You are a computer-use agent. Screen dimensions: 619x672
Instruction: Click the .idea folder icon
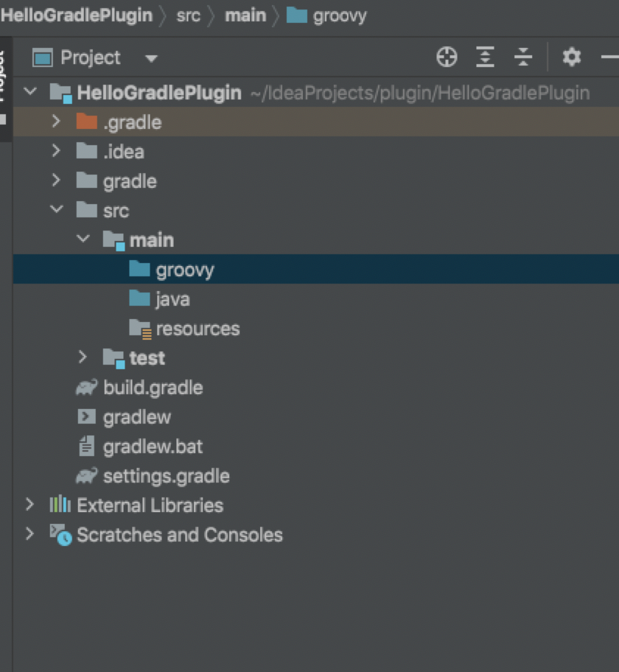[87, 151]
